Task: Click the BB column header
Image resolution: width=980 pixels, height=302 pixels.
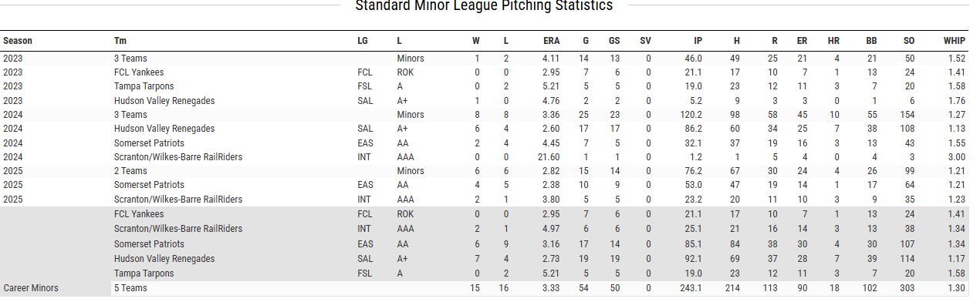Action: pos(871,41)
